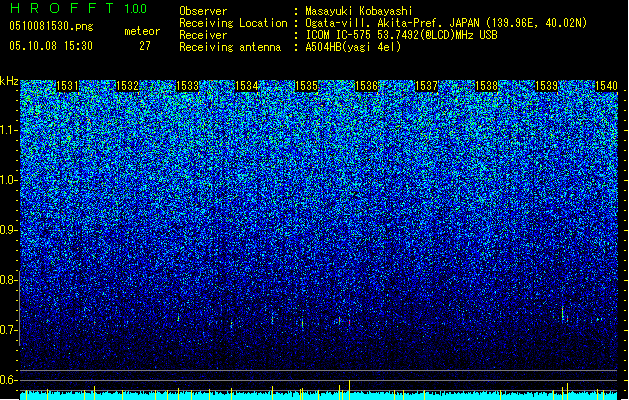Click the 0.9 kHz axis label

(9, 230)
